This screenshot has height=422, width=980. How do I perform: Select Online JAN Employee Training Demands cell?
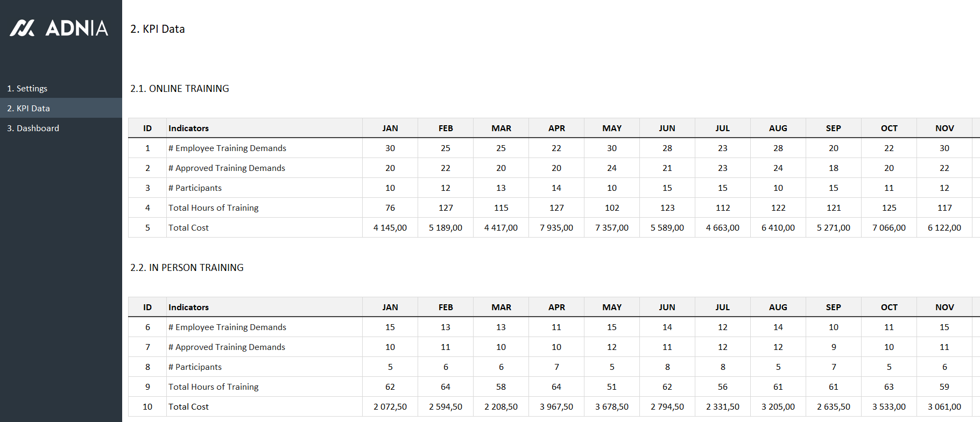point(390,148)
